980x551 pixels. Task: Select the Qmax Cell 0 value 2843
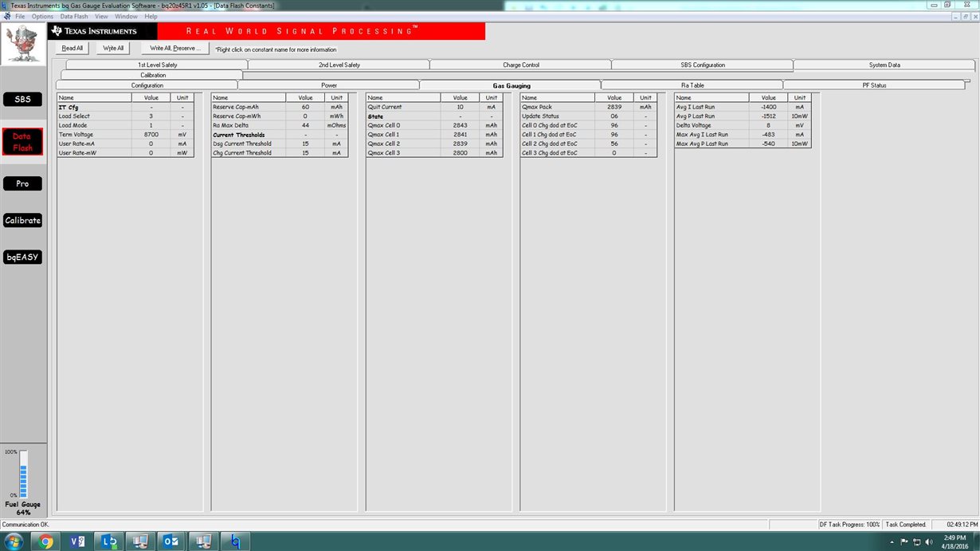pyautogui.click(x=460, y=125)
